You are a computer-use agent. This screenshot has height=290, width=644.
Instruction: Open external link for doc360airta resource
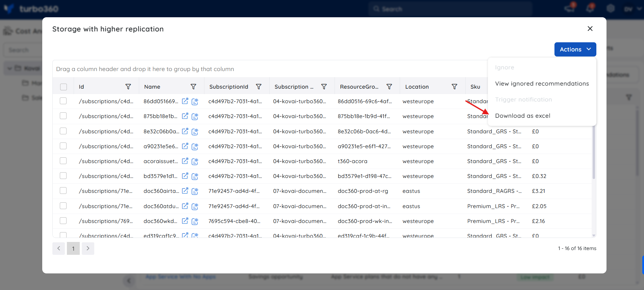(185, 191)
